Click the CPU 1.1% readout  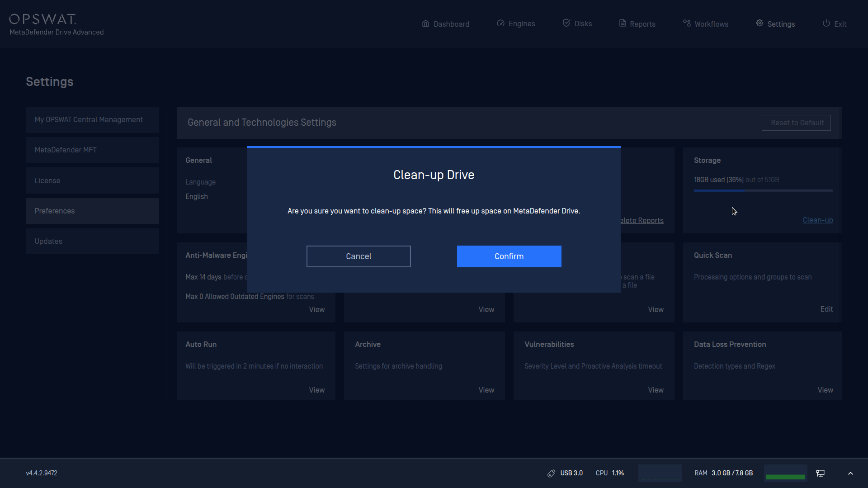click(610, 473)
